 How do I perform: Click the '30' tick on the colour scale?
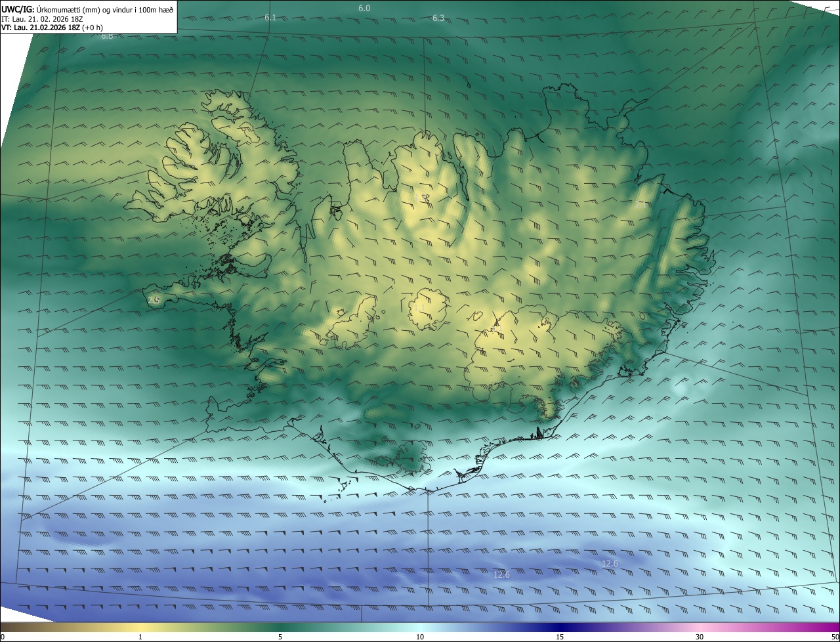[x=700, y=637]
